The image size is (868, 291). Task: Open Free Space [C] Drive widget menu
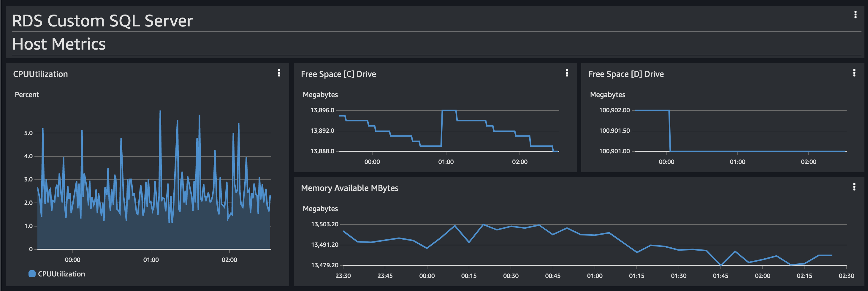tap(567, 73)
